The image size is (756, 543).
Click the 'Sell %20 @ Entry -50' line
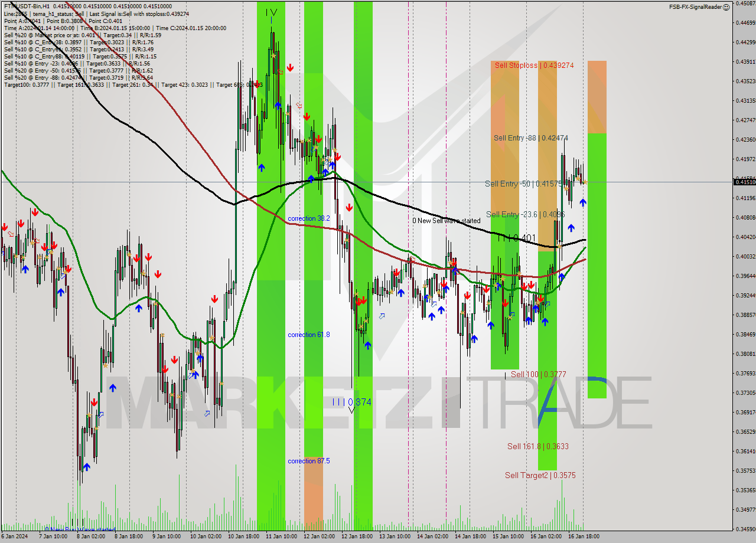[78, 70]
